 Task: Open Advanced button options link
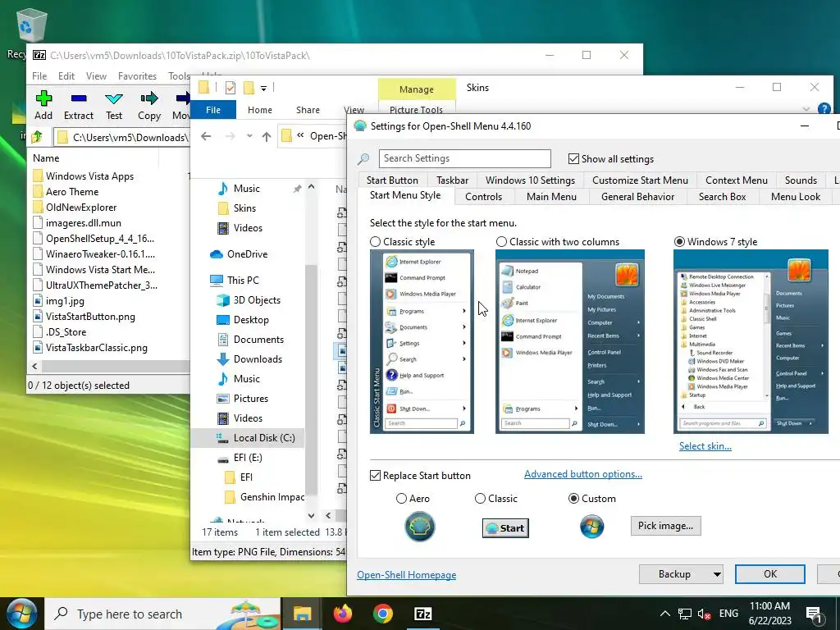coord(583,474)
